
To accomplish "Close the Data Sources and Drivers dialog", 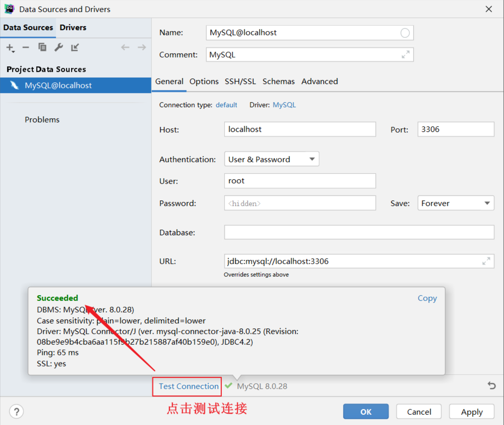I will (x=489, y=9).
